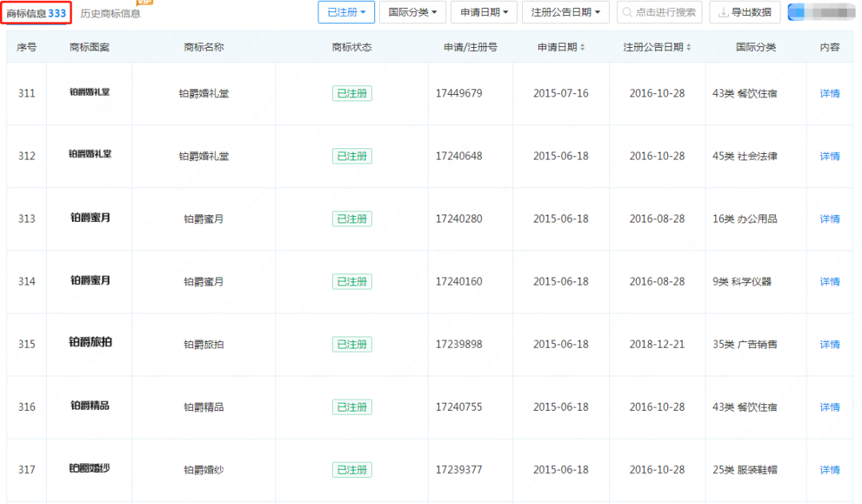Click the 已注册 status tag in row 311
The image size is (862, 504).
352,93
